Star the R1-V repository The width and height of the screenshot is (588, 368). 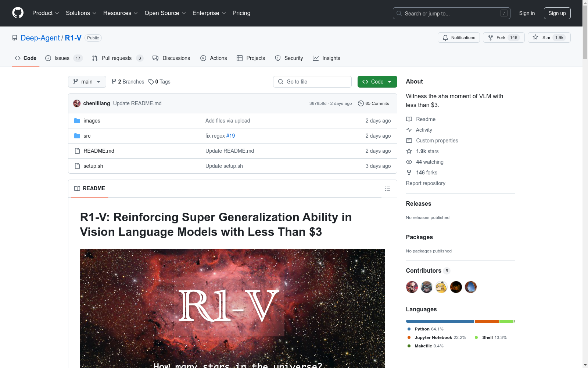coord(549,38)
